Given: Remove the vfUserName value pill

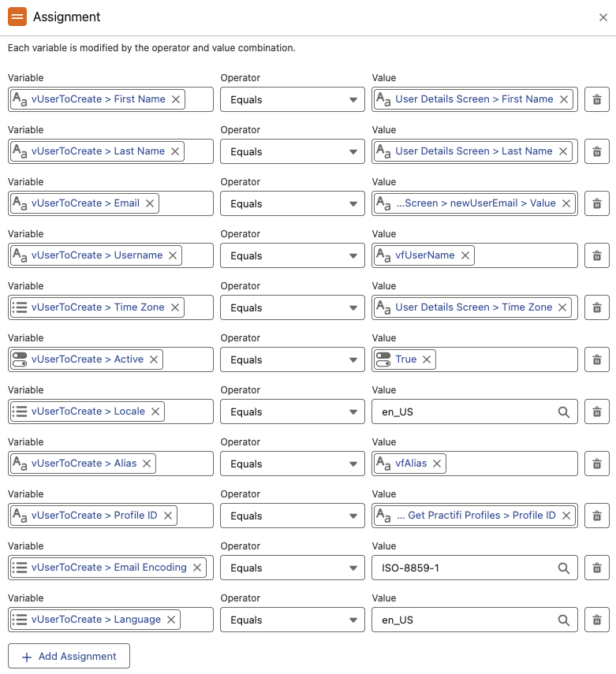Looking at the screenshot, I should (465, 255).
